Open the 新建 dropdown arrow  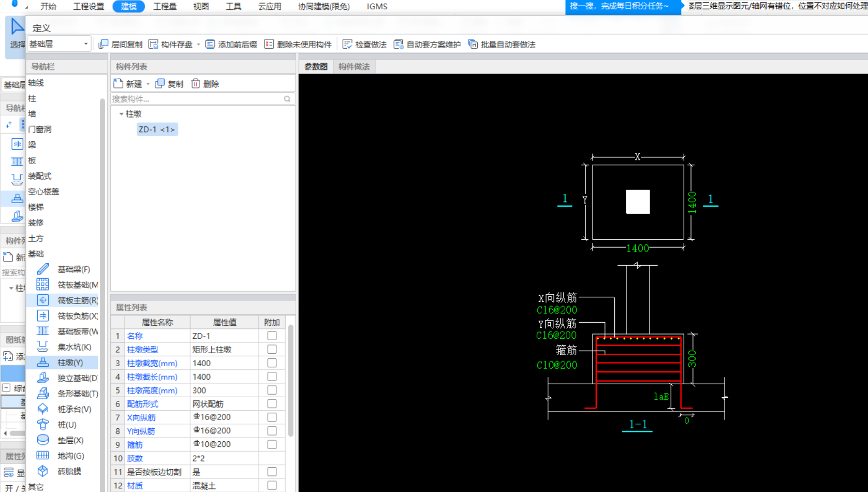tap(148, 84)
